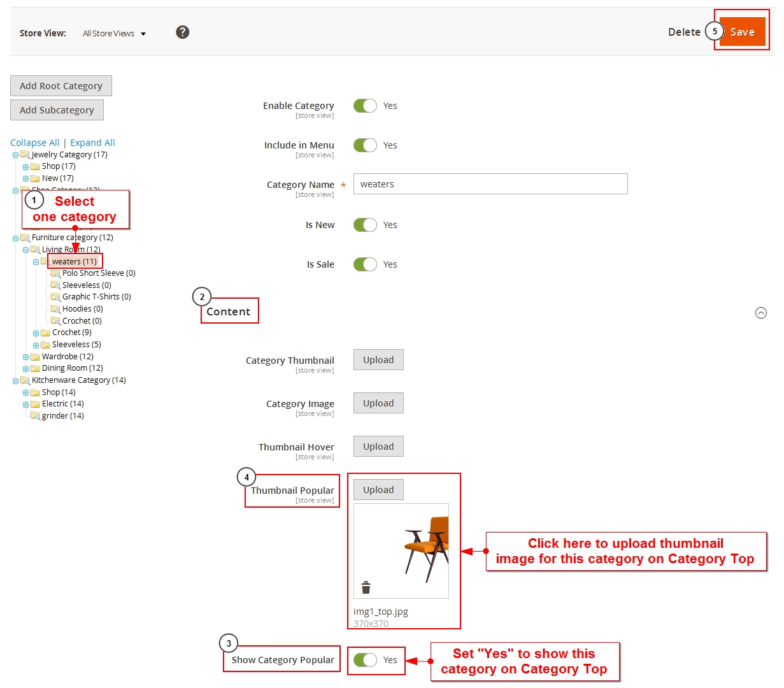Click the Dining Room folder icon
This screenshot has height=688, width=784.
[36, 368]
